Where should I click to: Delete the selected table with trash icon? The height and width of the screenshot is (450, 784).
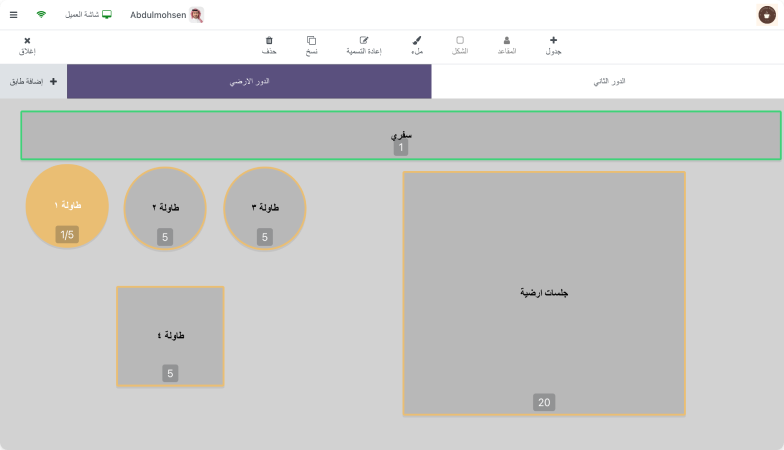tap(269, 41)
